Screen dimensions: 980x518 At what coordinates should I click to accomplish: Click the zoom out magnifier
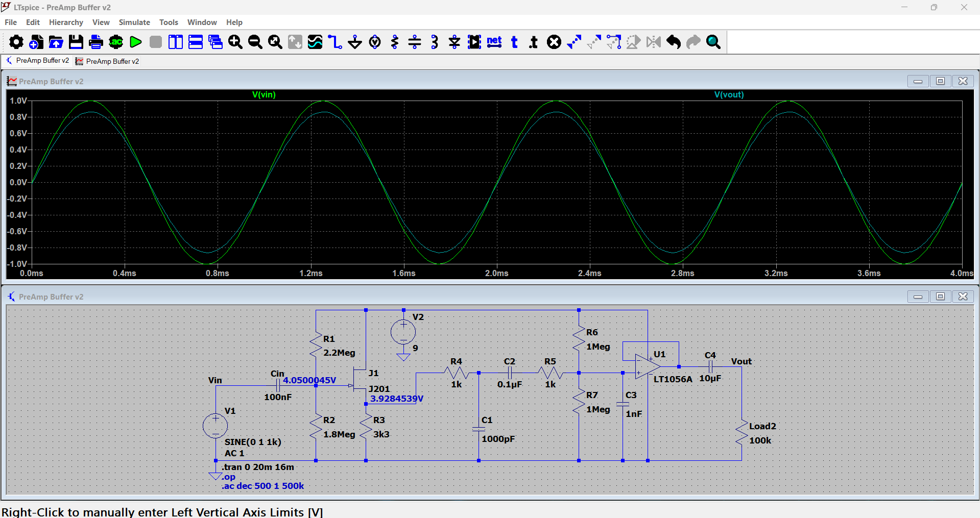(x=255, y=42)
